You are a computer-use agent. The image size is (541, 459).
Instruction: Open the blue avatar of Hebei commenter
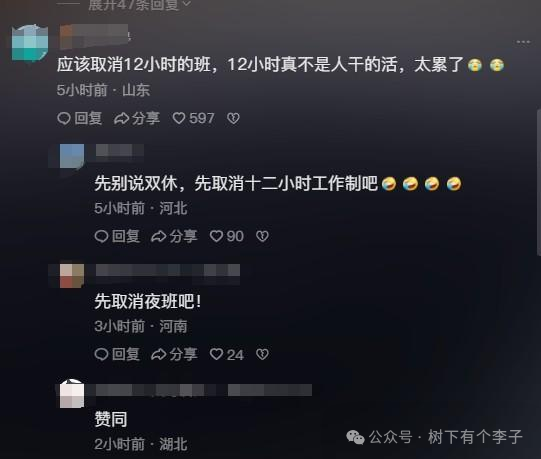tap(72, 156)
